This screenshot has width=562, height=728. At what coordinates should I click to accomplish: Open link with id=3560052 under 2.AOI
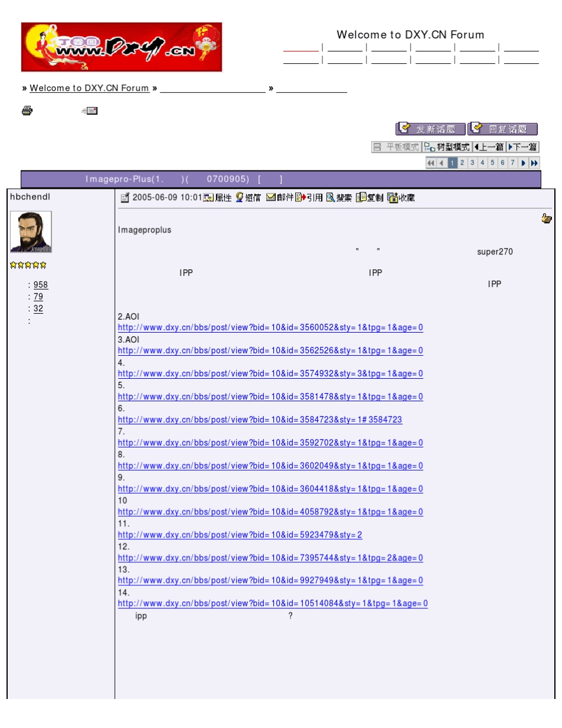[270, 328]
